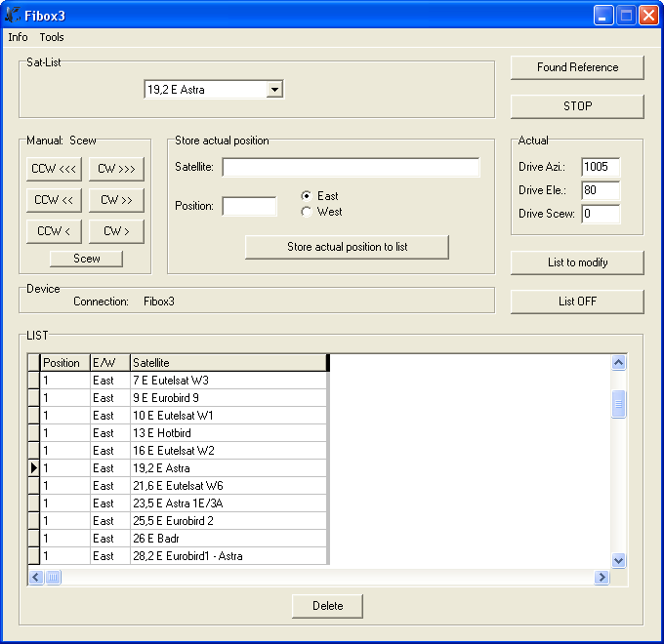664x644 pixels.
Task: Click in the Satellite name input field
Action: [x=351, y=168]
